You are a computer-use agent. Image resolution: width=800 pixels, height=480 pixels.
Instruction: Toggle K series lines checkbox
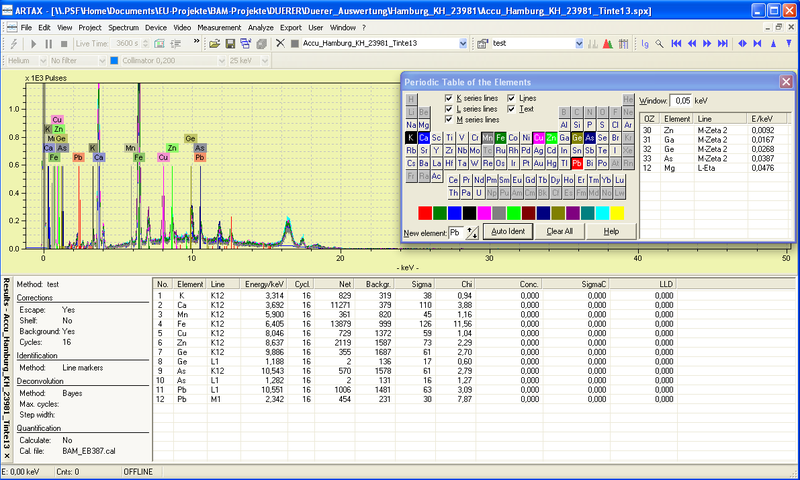pyautogui.click(x=449, y=98)
